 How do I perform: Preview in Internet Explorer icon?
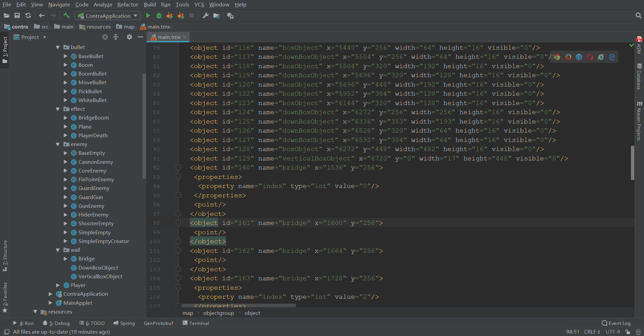coord(601,57)
